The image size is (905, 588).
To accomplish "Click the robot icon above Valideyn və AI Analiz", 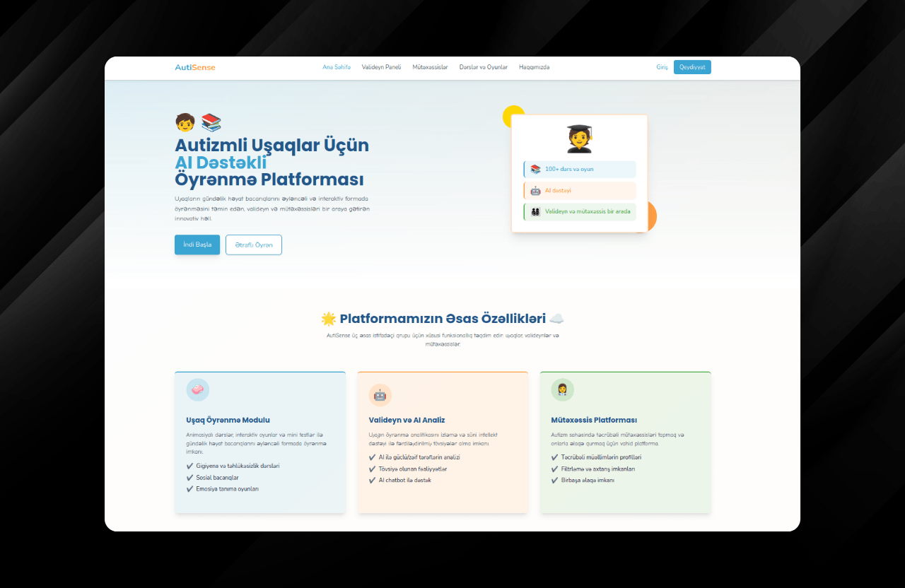I will [x=380, y=395].
